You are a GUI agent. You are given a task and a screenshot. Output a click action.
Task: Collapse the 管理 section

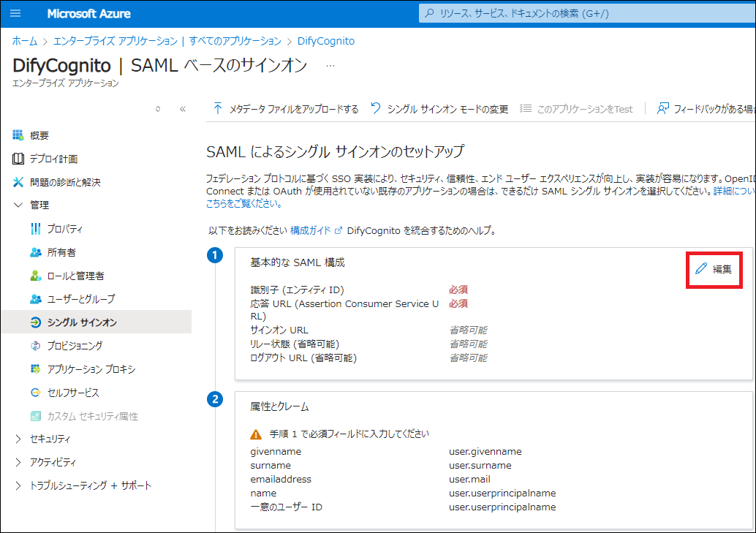coord(18,205)
